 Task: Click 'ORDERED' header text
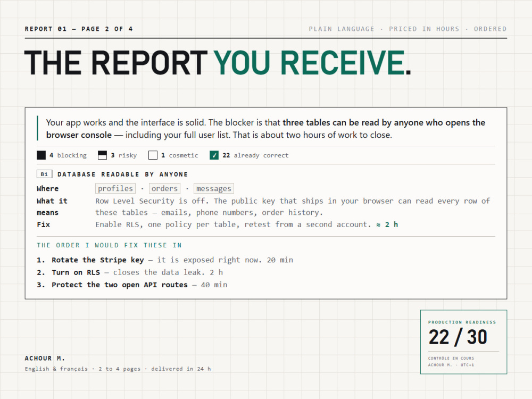point(491,29)
